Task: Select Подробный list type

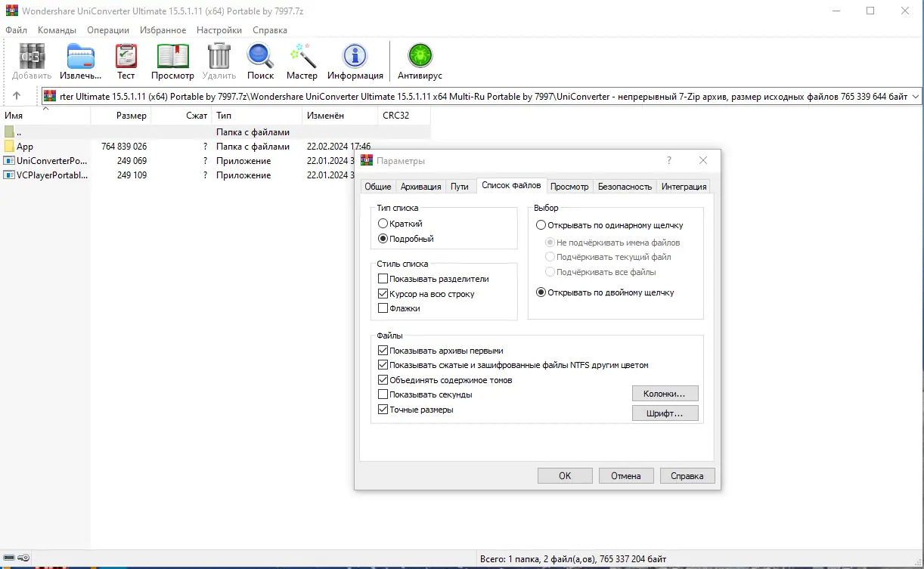Action: [383, 239]
